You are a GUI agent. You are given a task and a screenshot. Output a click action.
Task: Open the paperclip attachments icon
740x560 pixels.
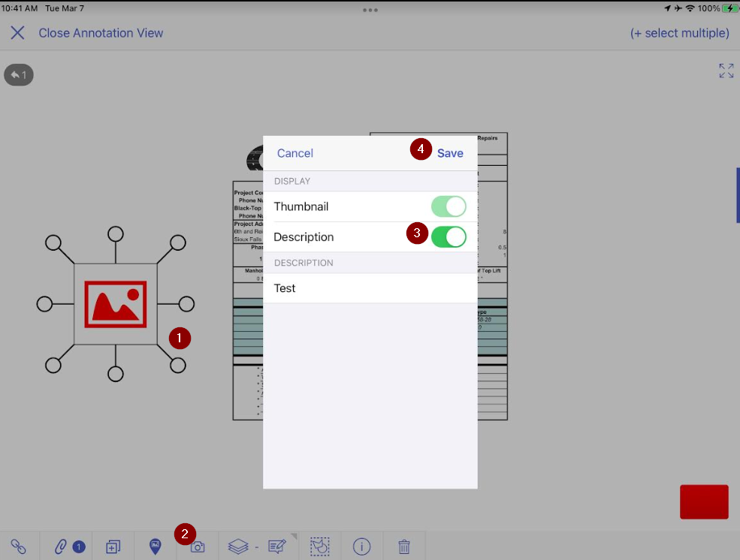[60, 546]
